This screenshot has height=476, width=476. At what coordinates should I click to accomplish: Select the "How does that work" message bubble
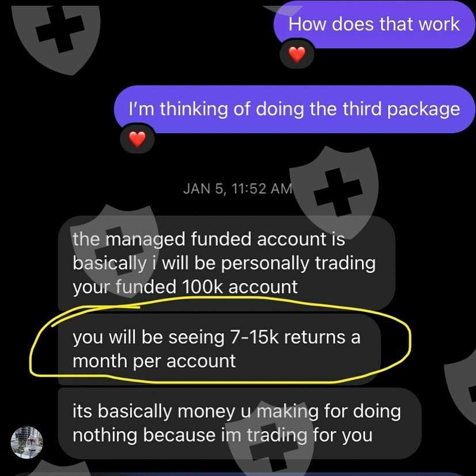pos(374,25)
